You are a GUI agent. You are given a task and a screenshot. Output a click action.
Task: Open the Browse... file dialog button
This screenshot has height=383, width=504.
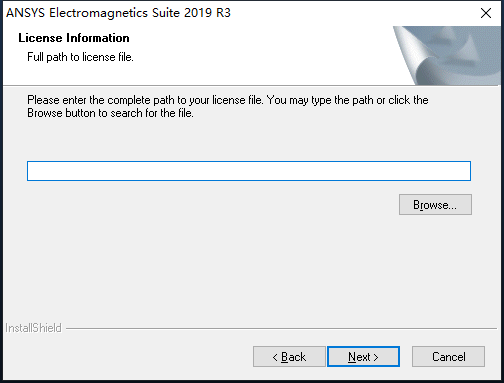pyautogui.click(x=435, y=204)
